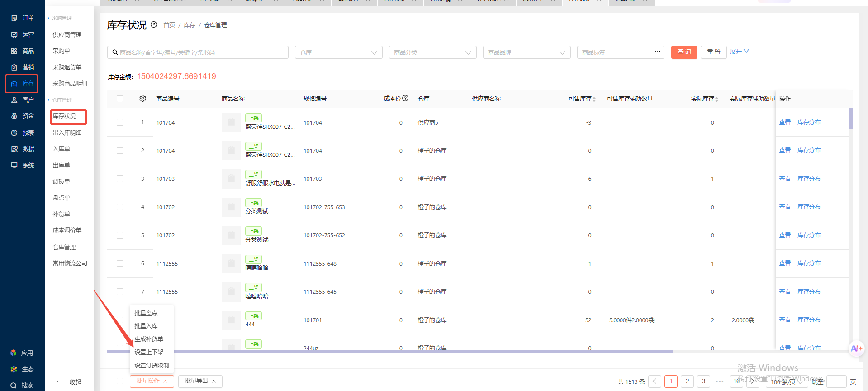Open the 仓库 dropdown filter

pos(339,52)
